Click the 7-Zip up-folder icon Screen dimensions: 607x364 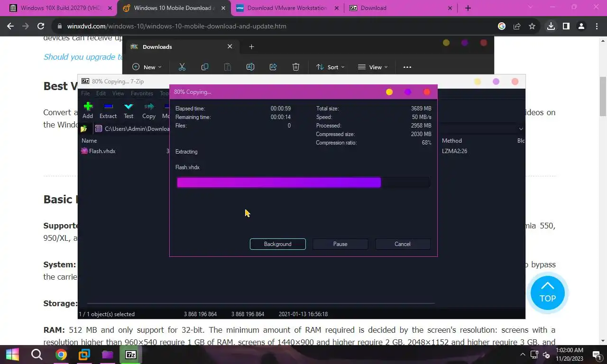[84, 129]
